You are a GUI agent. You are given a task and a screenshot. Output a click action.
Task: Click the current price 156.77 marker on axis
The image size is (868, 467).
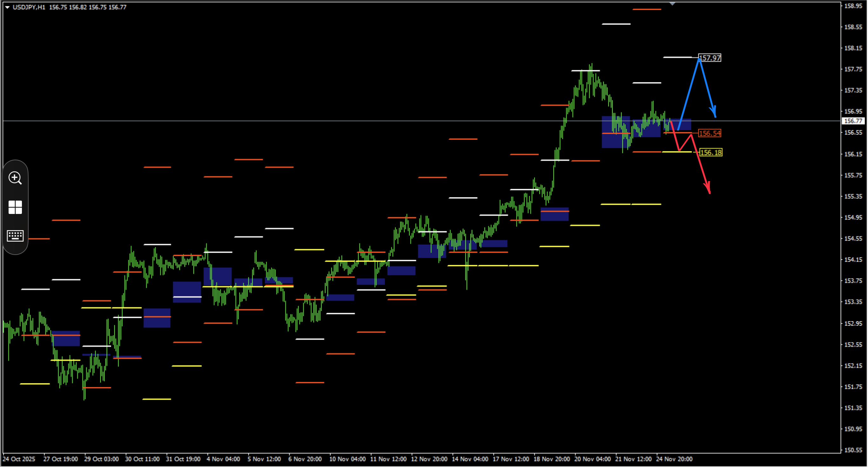coord(853,121)
